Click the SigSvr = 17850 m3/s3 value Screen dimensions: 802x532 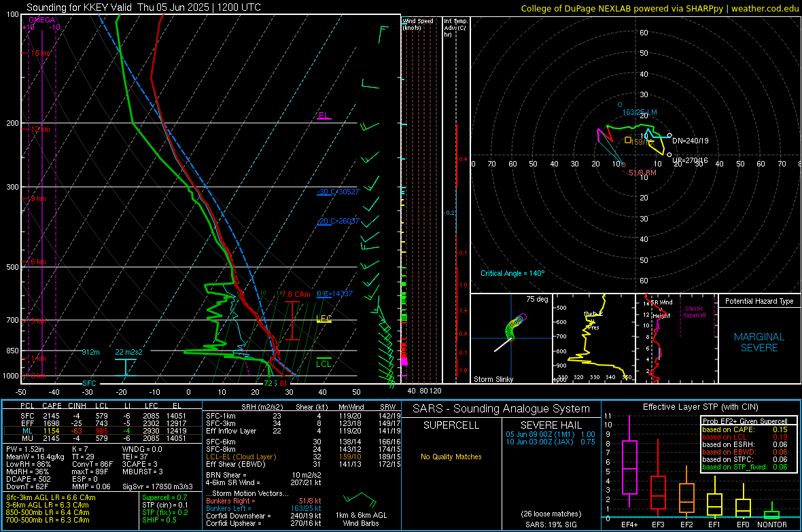point(158,487)
